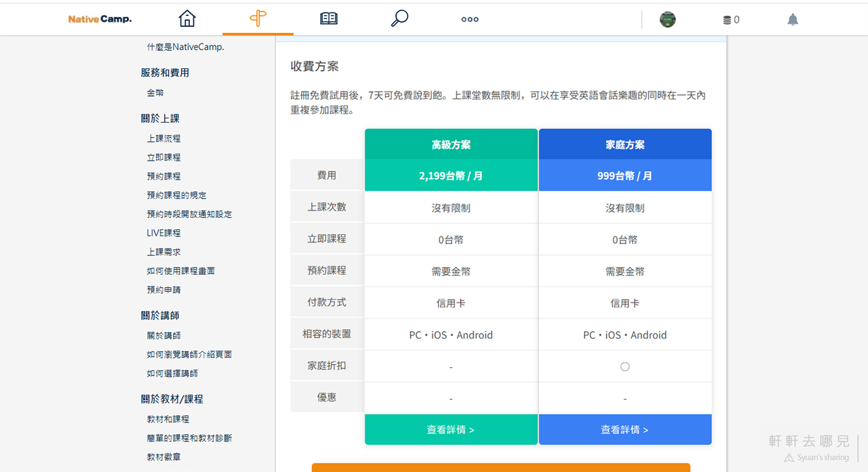This screenshot has width=868, height=472.
Task: Open 如何使用課程畫面 link
Action: click(x=181, y=271)
